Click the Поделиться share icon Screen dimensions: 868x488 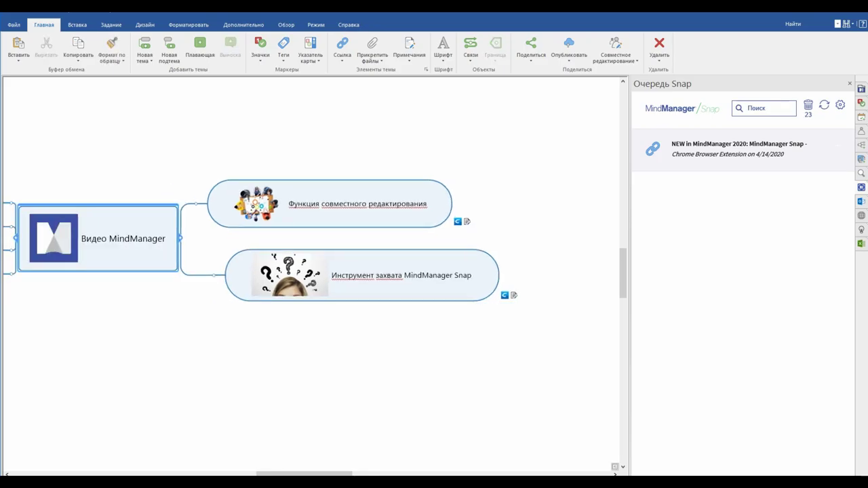tap(531, 43)
